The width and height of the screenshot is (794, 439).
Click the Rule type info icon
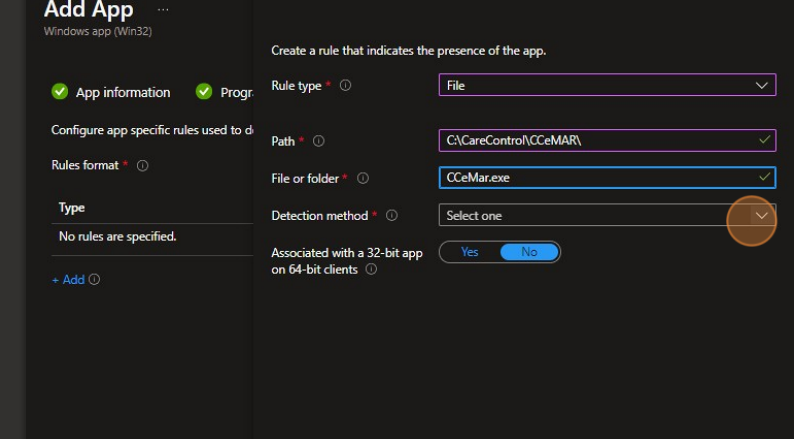(345, 86)
